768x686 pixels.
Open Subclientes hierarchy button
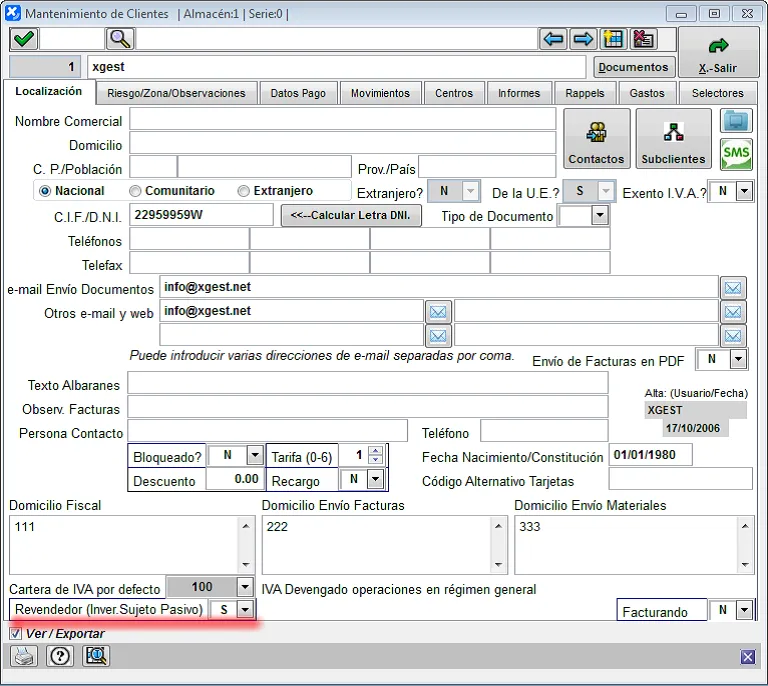(673, 139)
